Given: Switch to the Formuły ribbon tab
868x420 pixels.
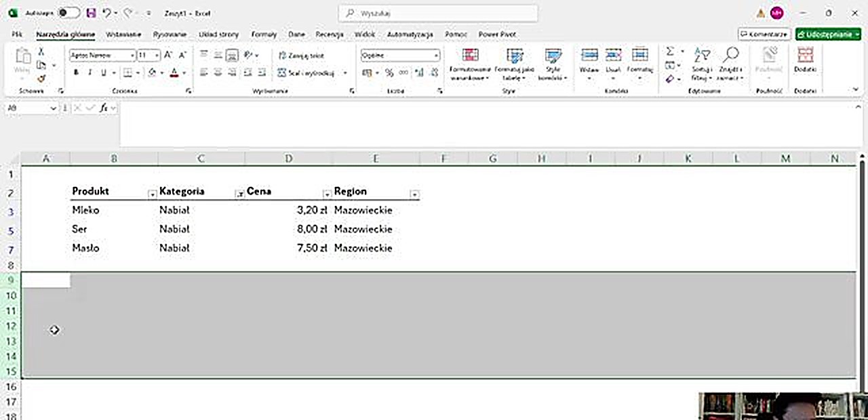Looking at the screenshot, I should [x=264, y=35].
